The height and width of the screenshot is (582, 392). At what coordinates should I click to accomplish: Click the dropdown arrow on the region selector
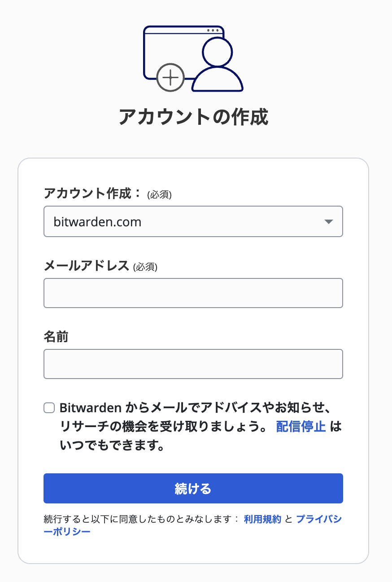[x=330, y=221]
